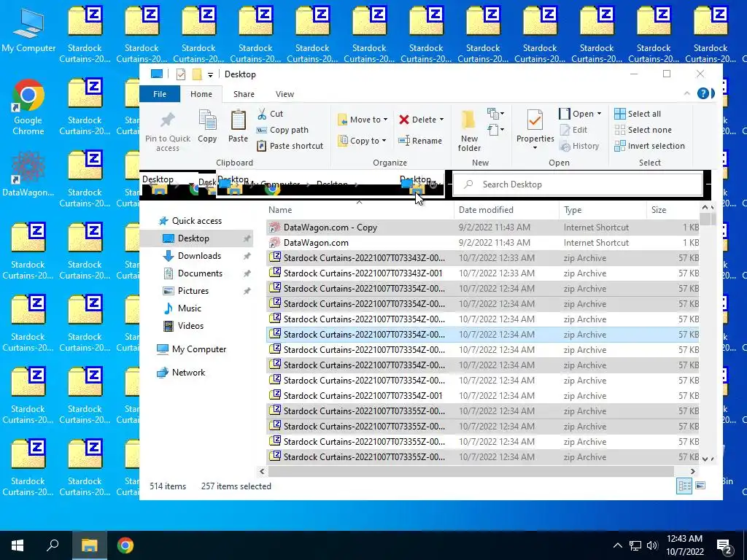This screenshot has width=747, height=560.
Task: Expand the Easy access dropdown
Action: click(495, 130)
